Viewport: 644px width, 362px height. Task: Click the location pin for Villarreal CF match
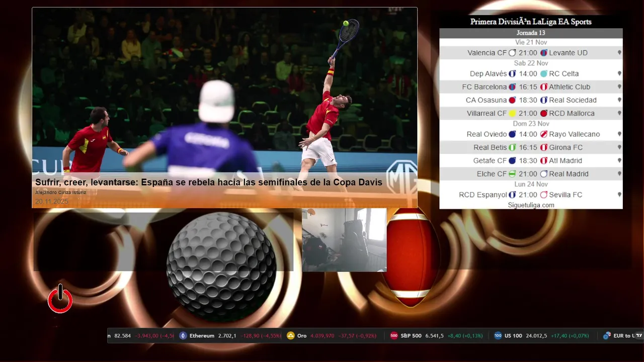tap(619, 114)
